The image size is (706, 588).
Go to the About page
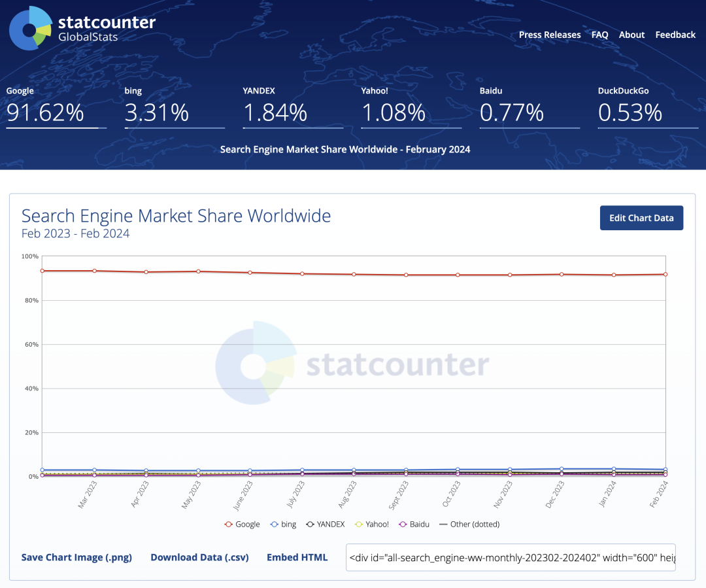click(631, 35)
